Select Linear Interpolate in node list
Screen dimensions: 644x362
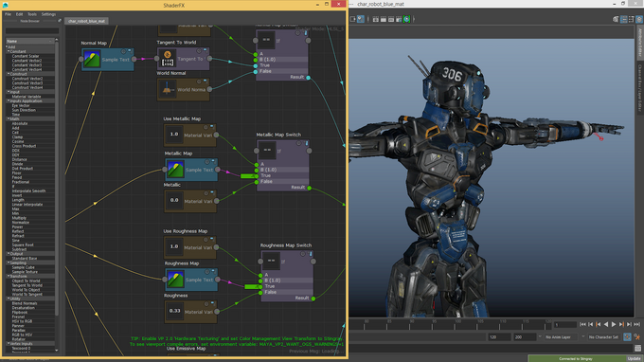pos(27,204)
